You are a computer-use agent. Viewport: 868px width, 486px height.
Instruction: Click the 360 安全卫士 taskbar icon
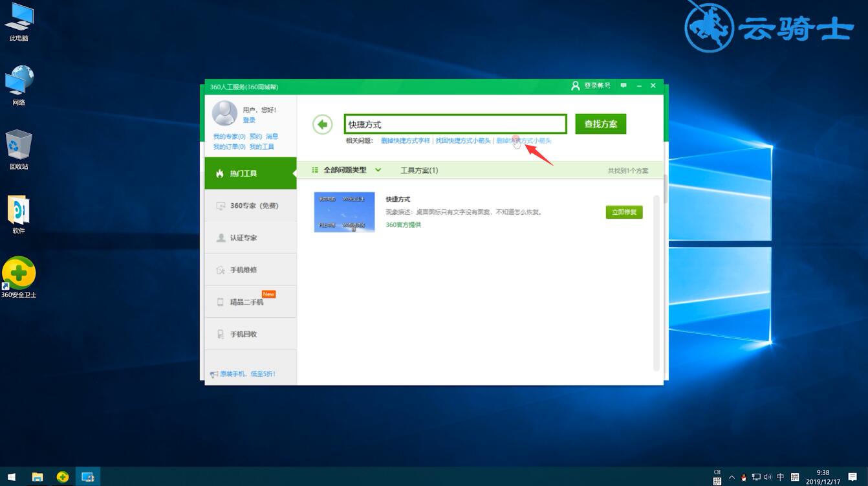pyautogui.click(x=62, y=477)
